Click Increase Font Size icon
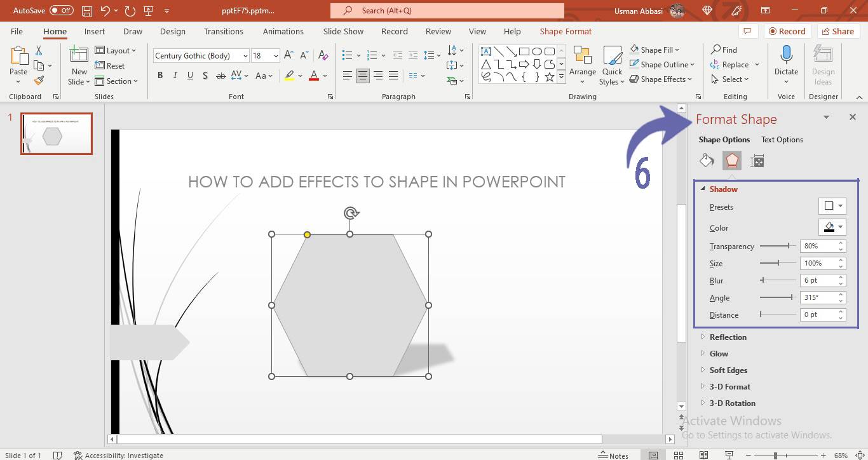868x460 pixels. tap(288, 56)
